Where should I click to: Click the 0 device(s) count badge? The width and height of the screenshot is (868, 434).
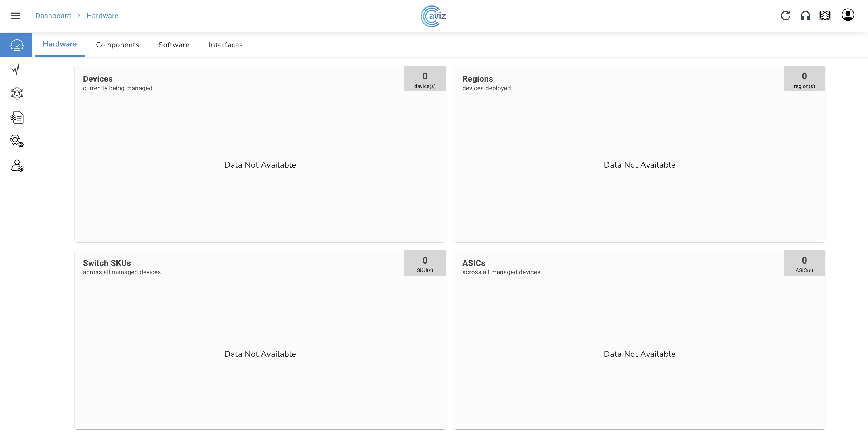click(x=425, y=79)
